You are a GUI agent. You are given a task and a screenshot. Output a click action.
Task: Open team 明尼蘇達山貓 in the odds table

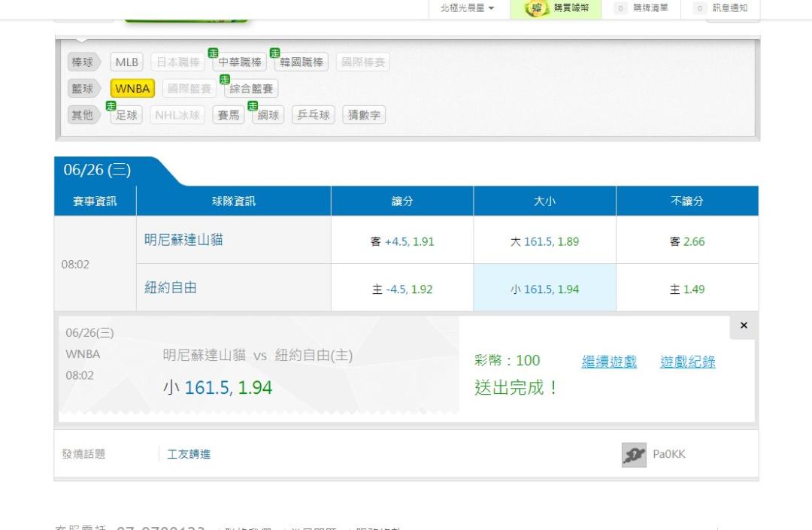pos(183,240)
